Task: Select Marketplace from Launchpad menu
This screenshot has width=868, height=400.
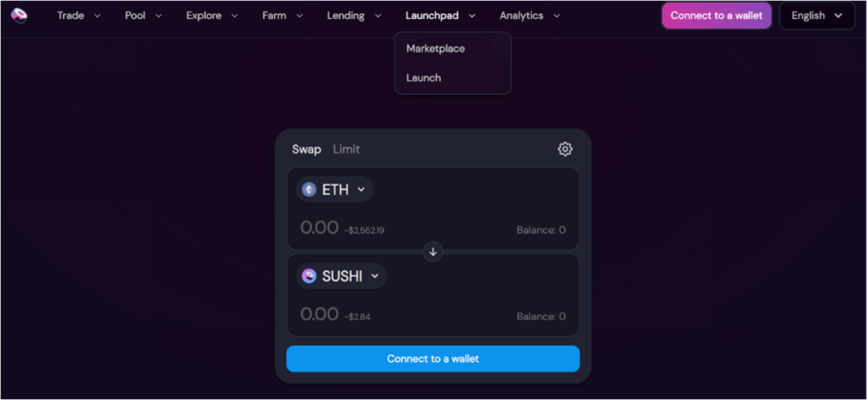Action: (435, 49)
